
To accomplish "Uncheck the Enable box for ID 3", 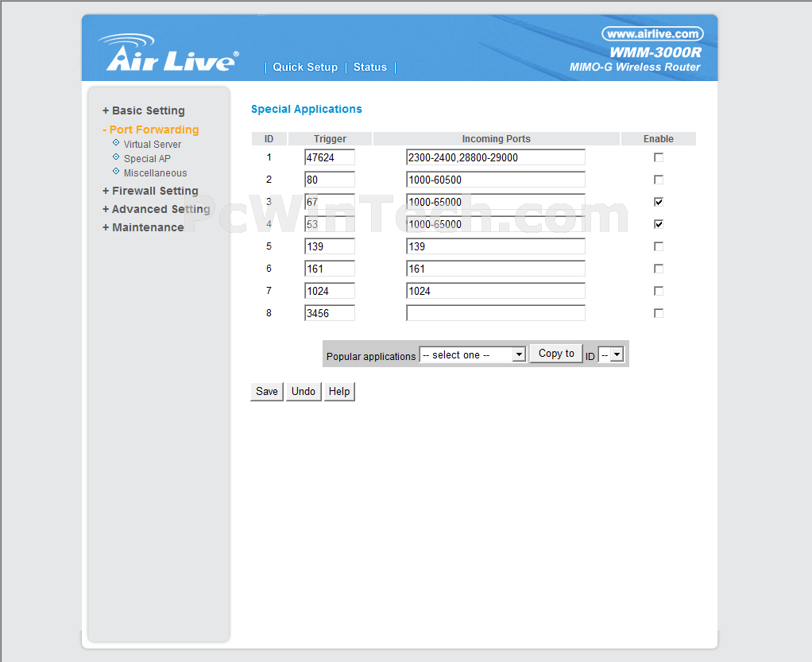I will (x=659, y=202).
